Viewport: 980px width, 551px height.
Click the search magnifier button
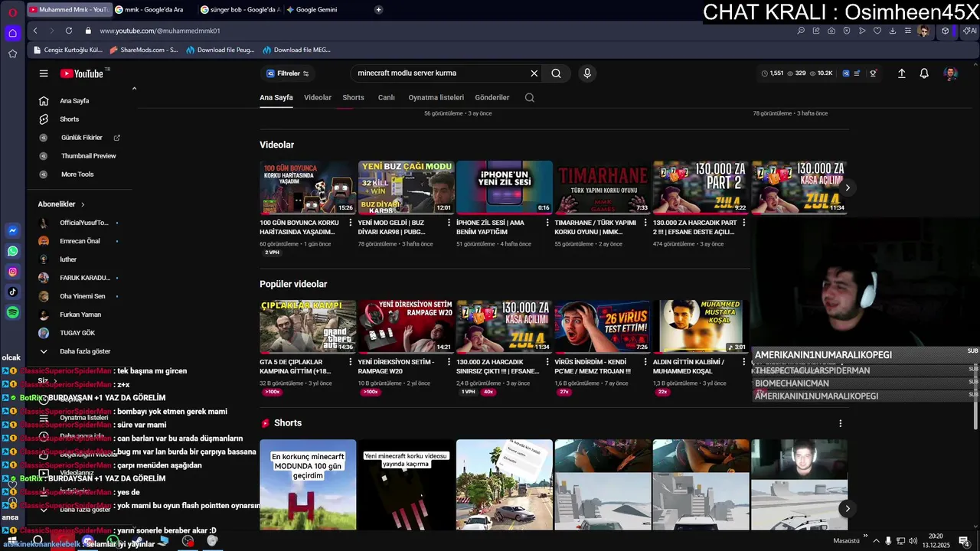(x=557, y=73)
